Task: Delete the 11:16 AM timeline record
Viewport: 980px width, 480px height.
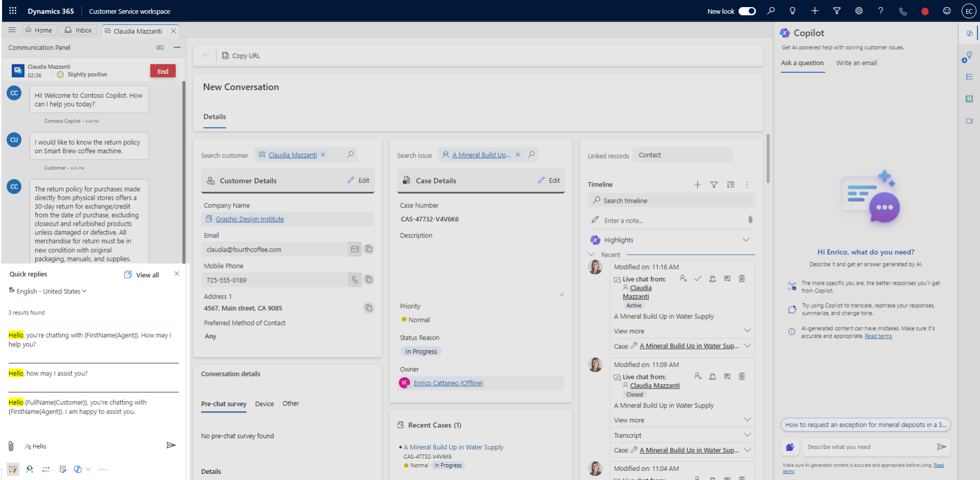Action: pos(742,279)
